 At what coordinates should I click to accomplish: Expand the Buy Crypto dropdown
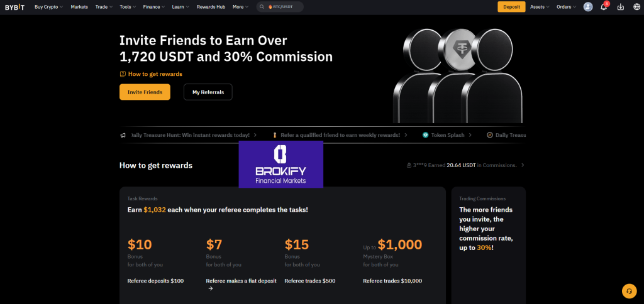click(49, 7)
